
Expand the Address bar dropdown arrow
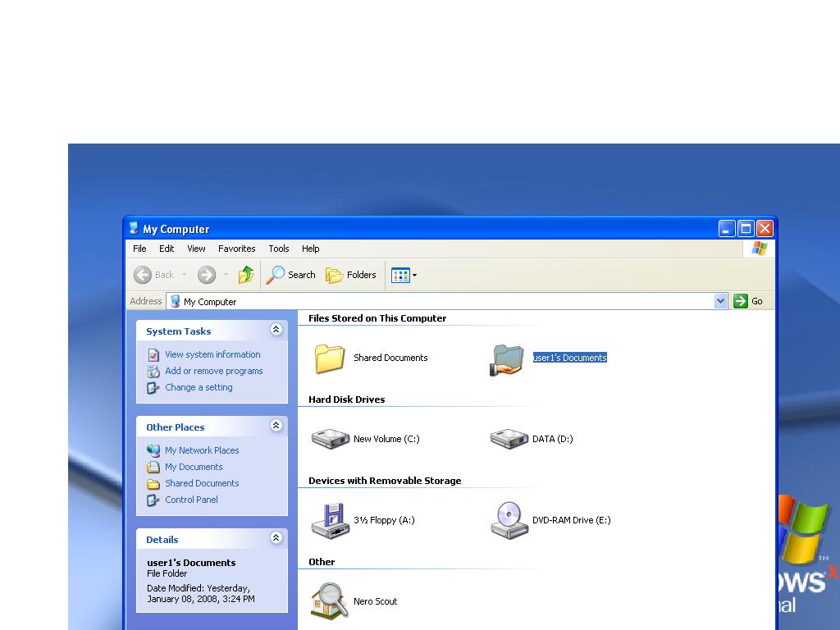720,301
